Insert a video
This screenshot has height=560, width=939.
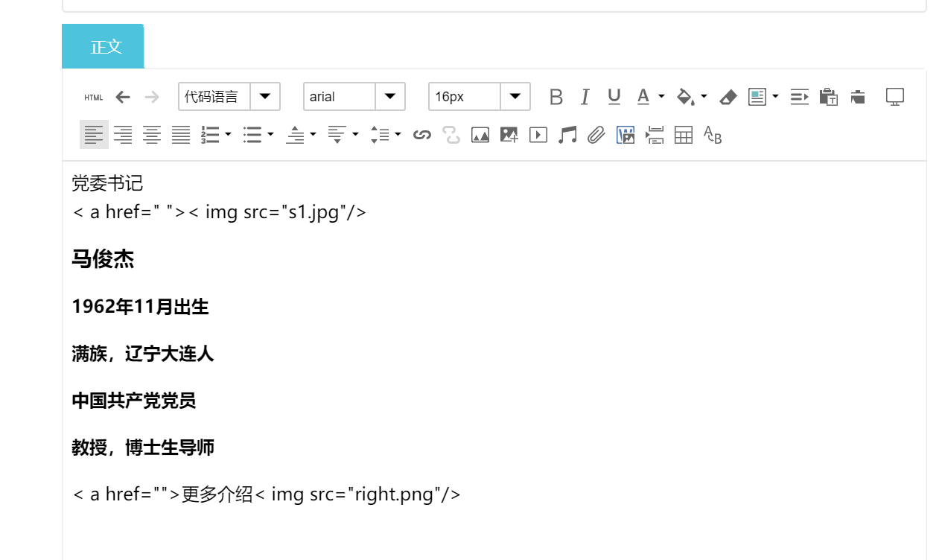point(538,135)
